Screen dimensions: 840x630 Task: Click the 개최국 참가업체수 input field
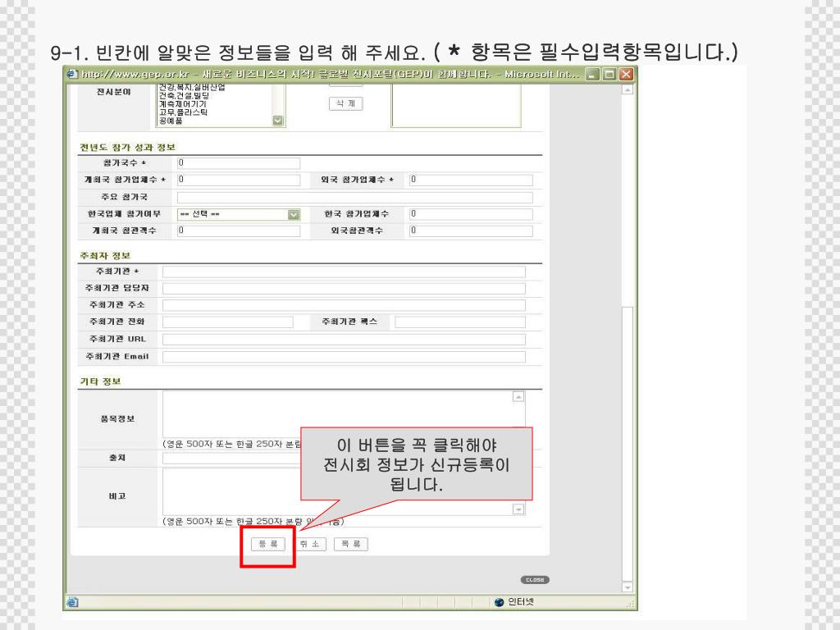tap(239, 180)
